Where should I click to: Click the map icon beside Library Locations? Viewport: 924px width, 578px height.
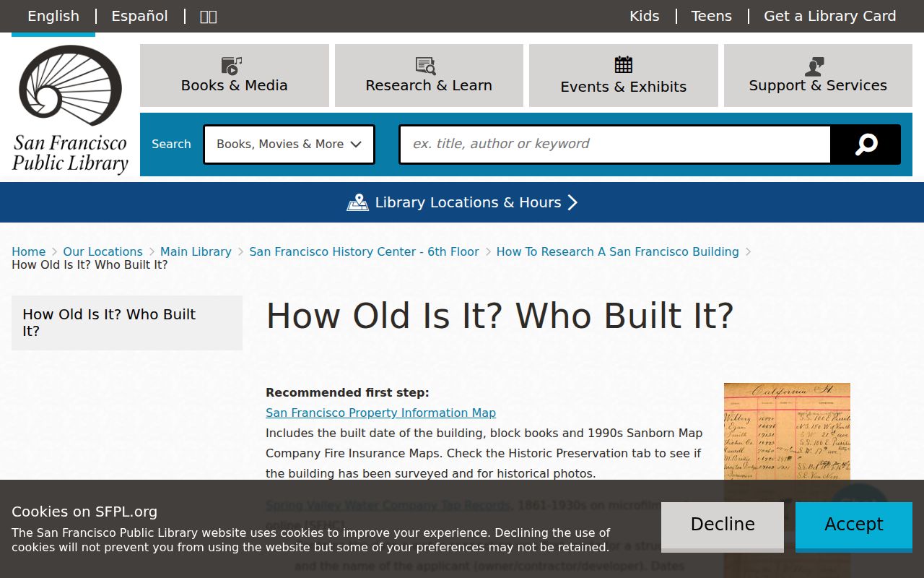(x=357, y=202)
